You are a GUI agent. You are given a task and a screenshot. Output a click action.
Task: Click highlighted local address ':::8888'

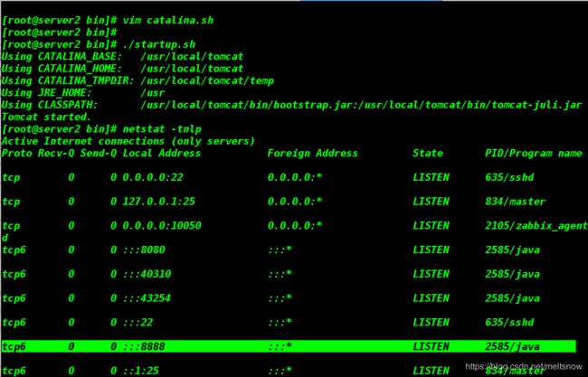[x=144, y=346]
